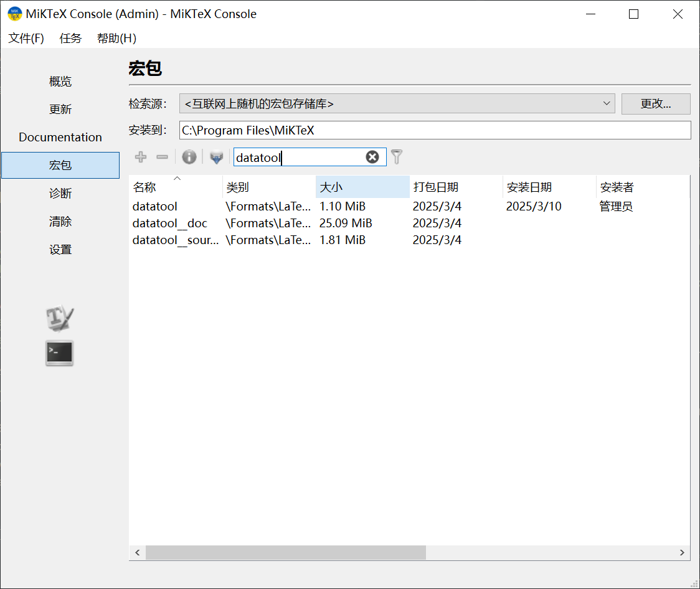The width and height of the screenshot is (700, 589).
Task: Click the 1.81 MiB size cell
Action: [343, 240]
